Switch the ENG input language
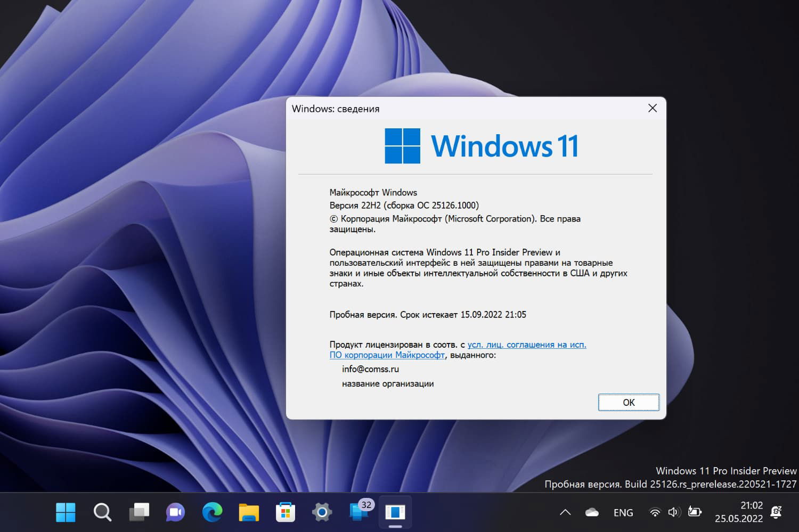799x532 pixels. coord(623,512)
